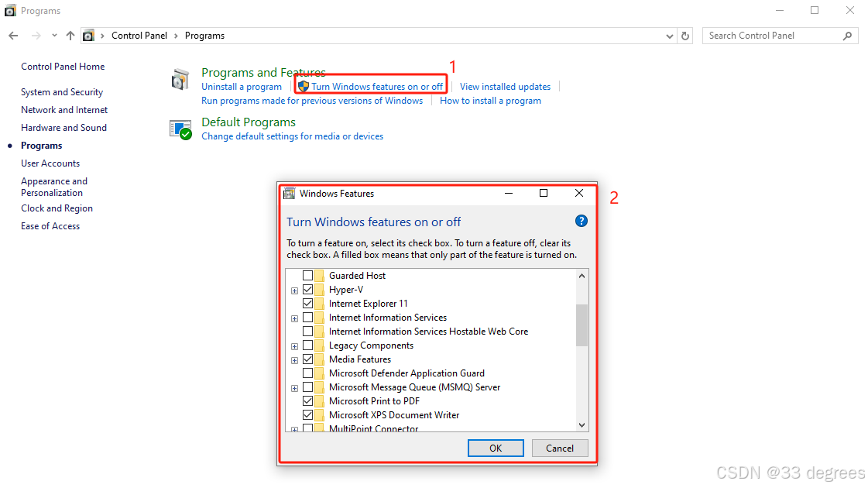Open Control Panel Home

(x=63, y=67)
